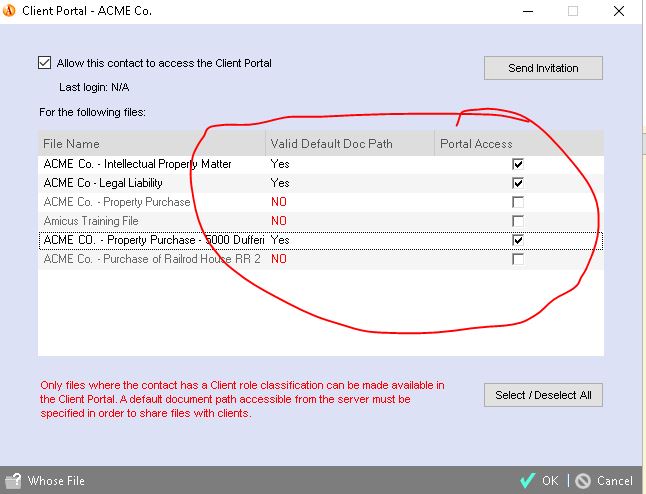Uncheck Portal Access for the 5000 Dufferi row
The width and height of the screenshot is (646, 494).
tap(518, 240)
